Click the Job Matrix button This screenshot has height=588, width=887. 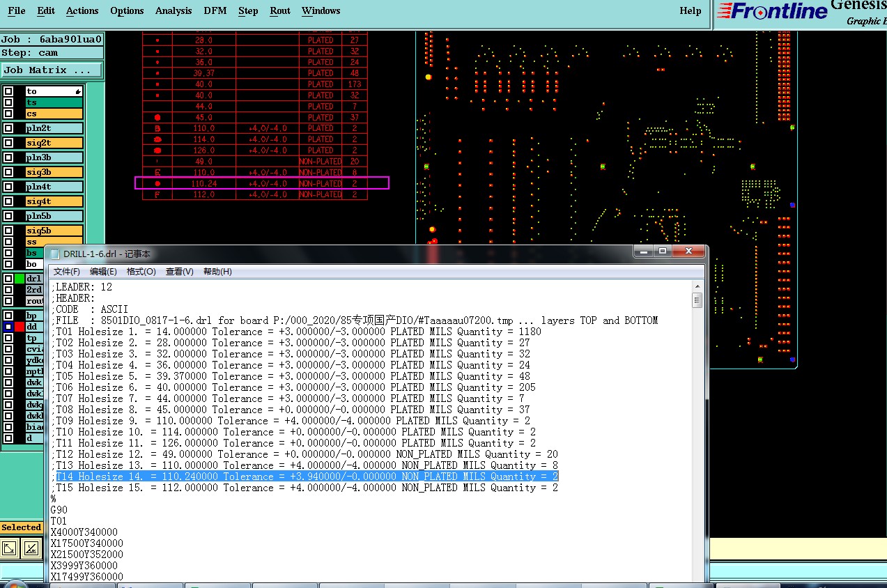[x=52, y=70]
